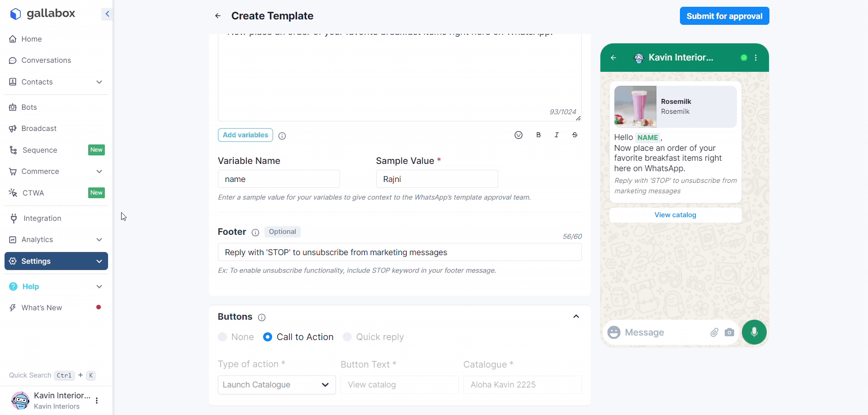Select the Call to Action radio button
The width and height of the screenshot is (868, 415).
pos(268,337)
